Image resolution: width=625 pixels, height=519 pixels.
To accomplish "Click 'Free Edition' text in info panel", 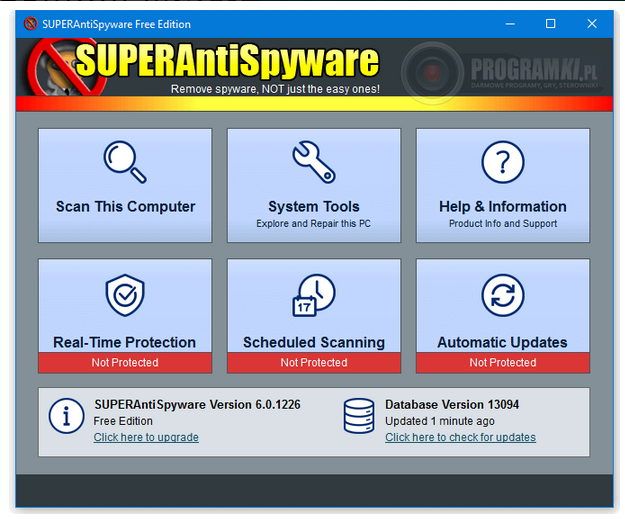I will [123, 421].
